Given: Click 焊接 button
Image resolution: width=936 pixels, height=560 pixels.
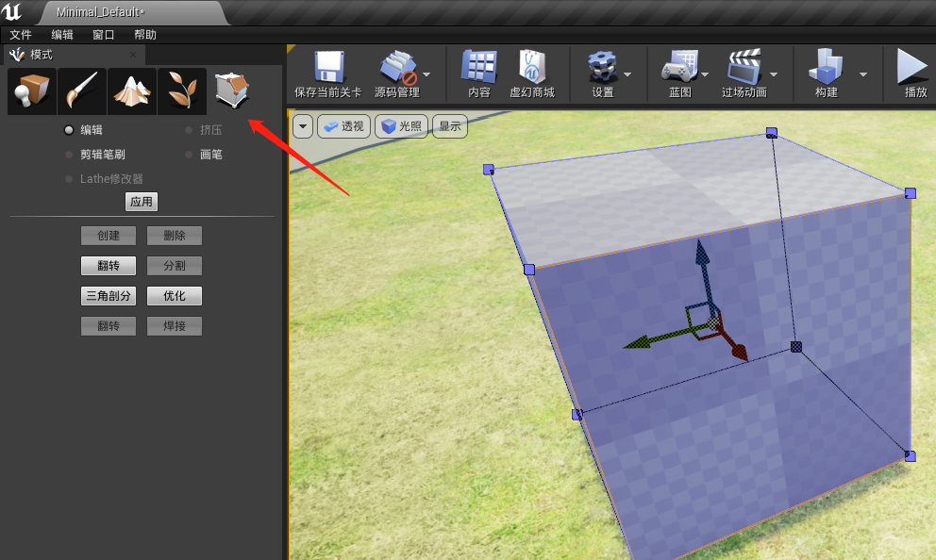Looking at the screenshot, I should [175, 326].
